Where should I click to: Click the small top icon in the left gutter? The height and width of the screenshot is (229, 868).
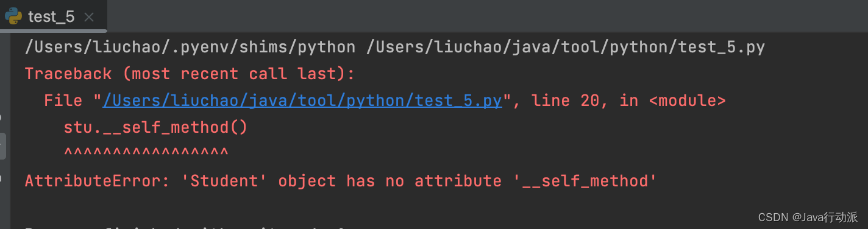point(2,116)
